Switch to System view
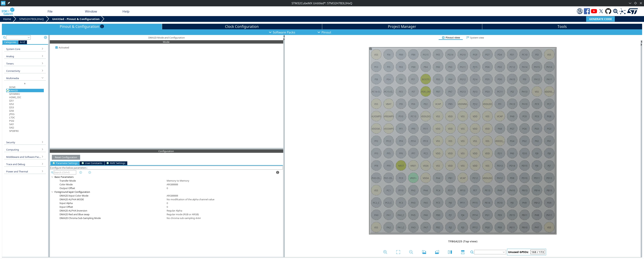 click(x=475, y=38)
